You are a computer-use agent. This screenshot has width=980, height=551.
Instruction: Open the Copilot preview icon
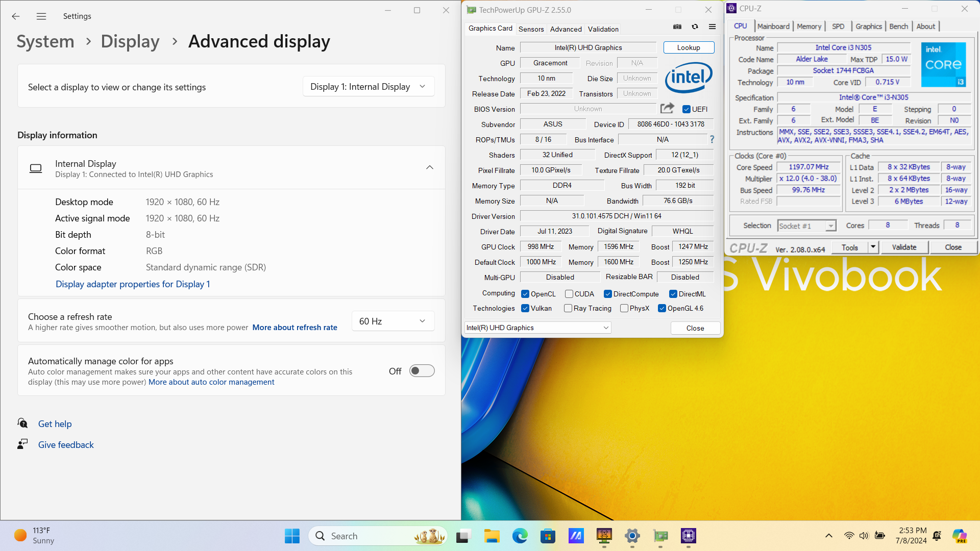point(960,536)
